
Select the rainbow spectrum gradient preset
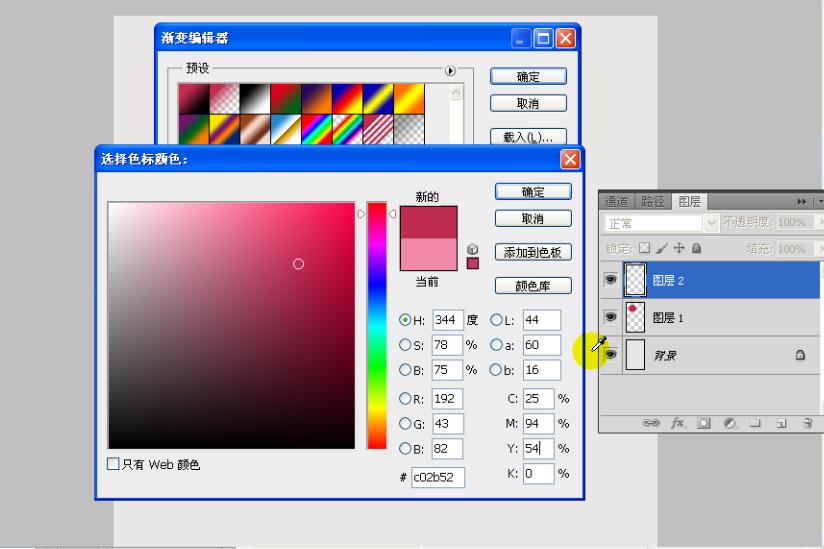point(316,129)
